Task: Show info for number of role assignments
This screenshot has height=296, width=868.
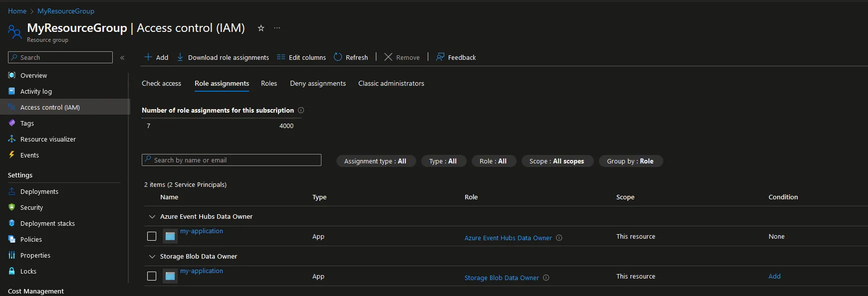Action: (301, 110)
